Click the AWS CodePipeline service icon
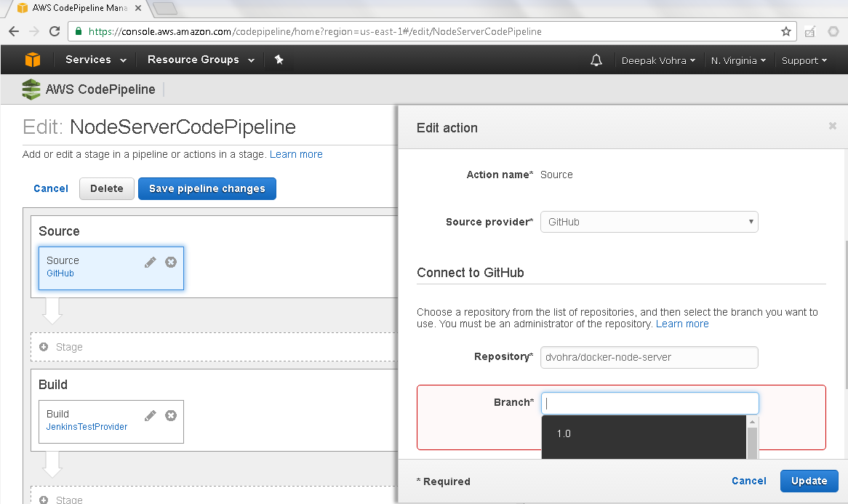This screenshot has width=848, height=504. coord(31,89)
